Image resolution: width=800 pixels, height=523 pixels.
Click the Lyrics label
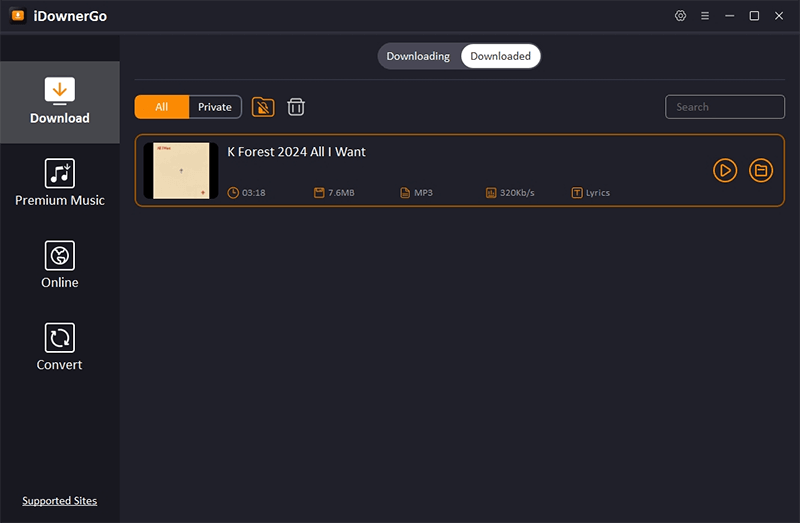[598, 193]
